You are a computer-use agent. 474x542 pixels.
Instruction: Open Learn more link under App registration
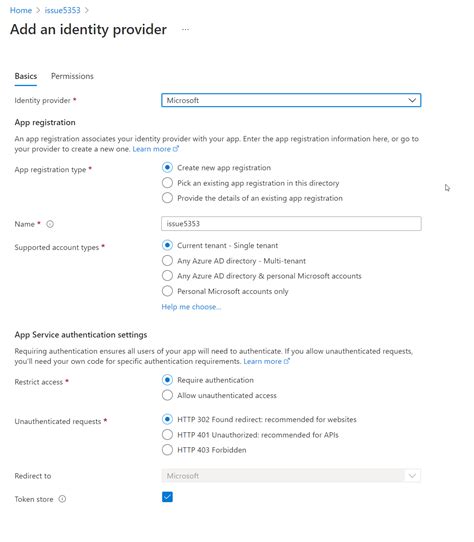pos(156,149)
